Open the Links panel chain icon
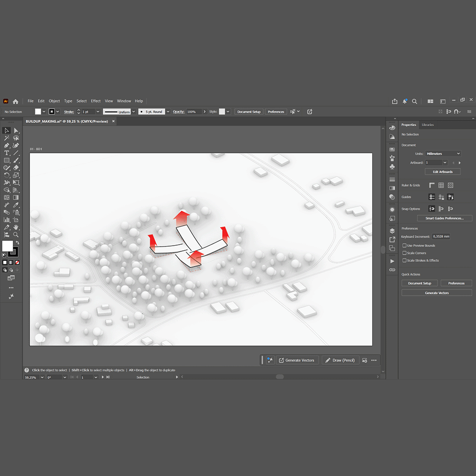The height and width of the screenshot is (476, 476). (x=392, y=269)
